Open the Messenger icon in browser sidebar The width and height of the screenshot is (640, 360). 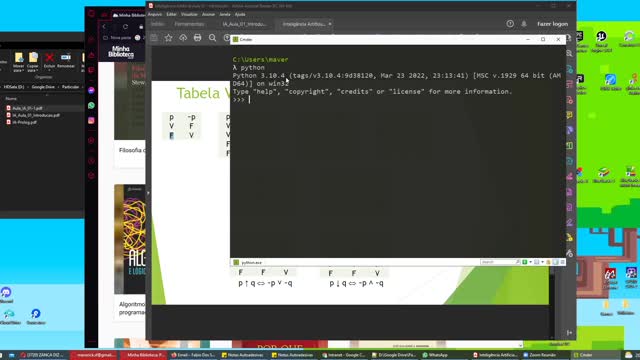click(91, 90)
